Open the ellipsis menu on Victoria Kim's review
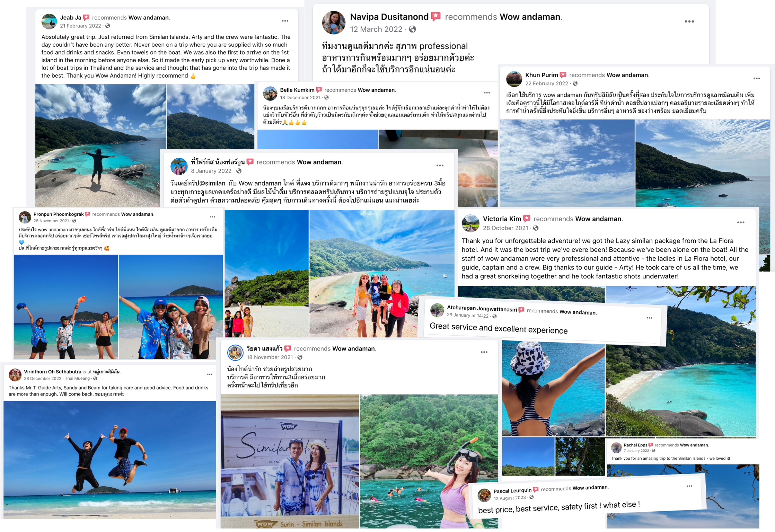 (741, 222)
